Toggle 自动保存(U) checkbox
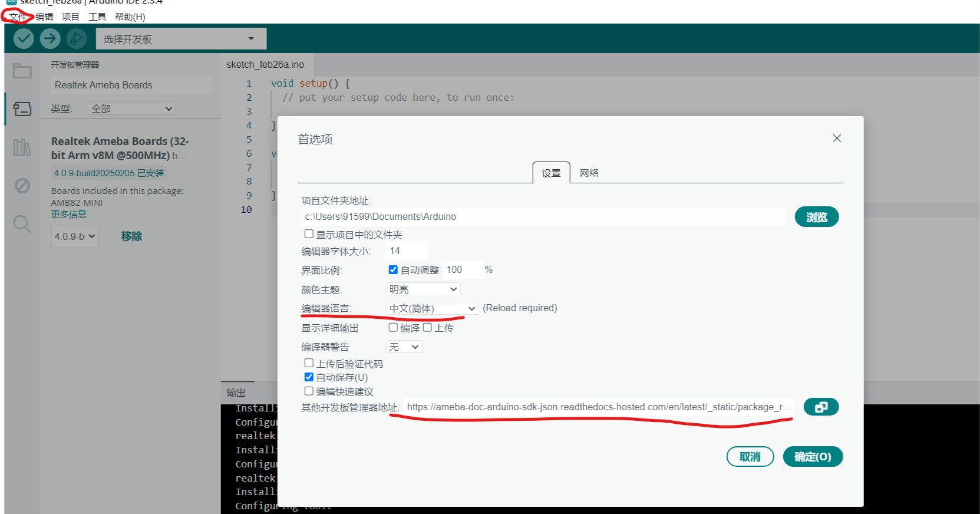Viewport: 980px width, 514px height. [309, 377]
